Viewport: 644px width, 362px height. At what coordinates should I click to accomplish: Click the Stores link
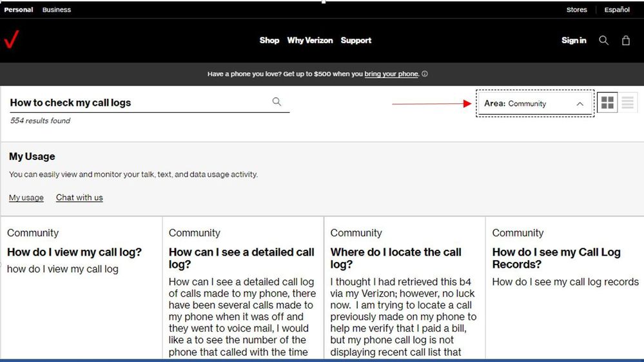click(x=577, y=10)
